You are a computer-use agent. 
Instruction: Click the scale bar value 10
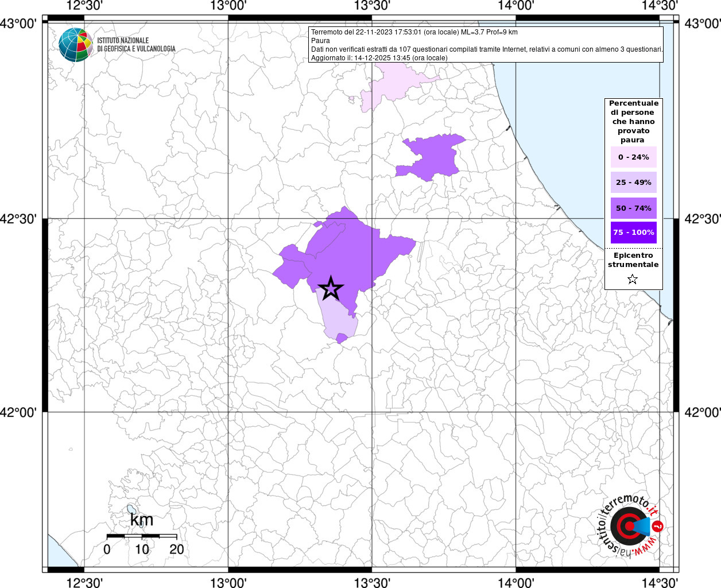[142, 549]
